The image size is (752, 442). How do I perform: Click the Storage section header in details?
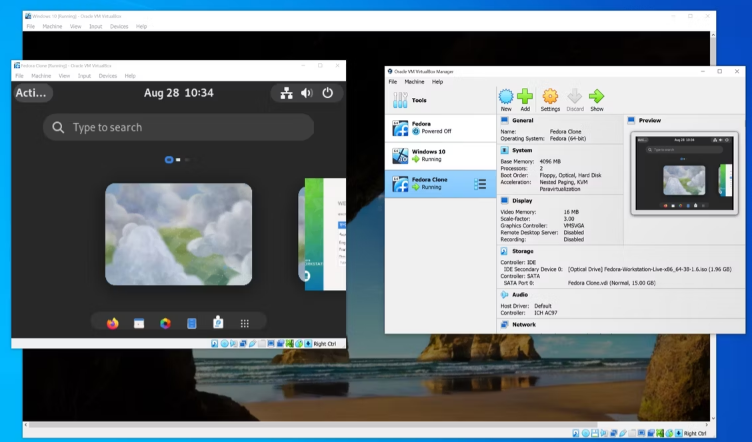pos(522,251)
